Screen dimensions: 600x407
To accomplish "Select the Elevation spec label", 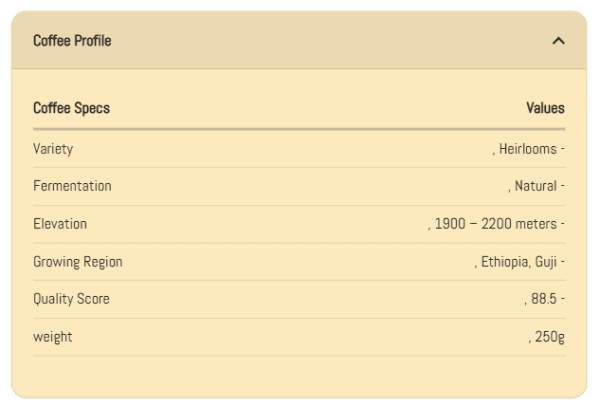I will click(60, 224).
